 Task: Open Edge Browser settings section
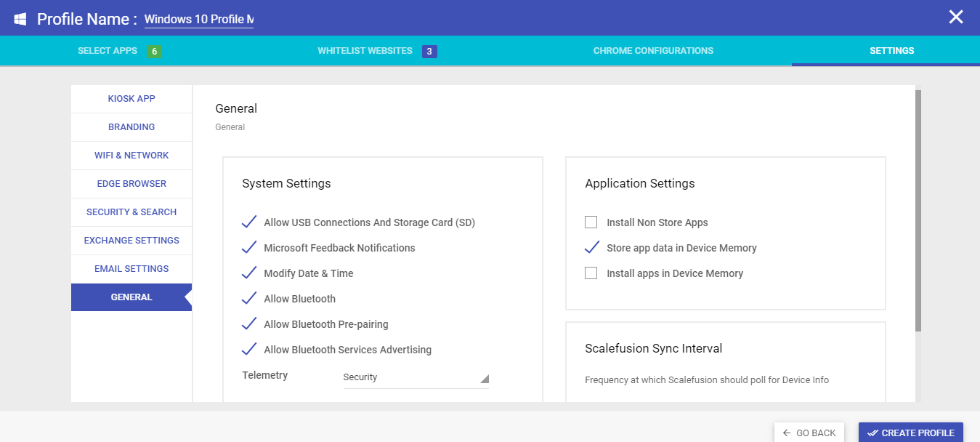tap(131, 184)
